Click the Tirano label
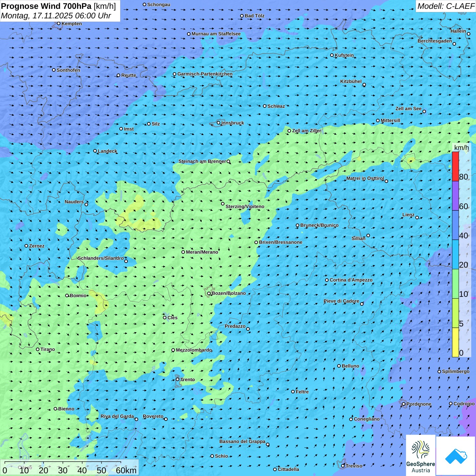476x476 pixels. [x=48, y=349]
